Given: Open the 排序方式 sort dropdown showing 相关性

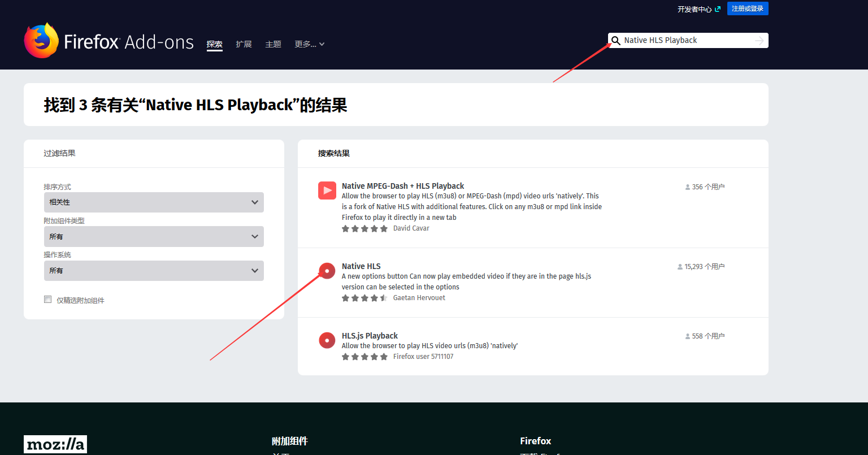Looking at the screenshot, I should [154, 202].
